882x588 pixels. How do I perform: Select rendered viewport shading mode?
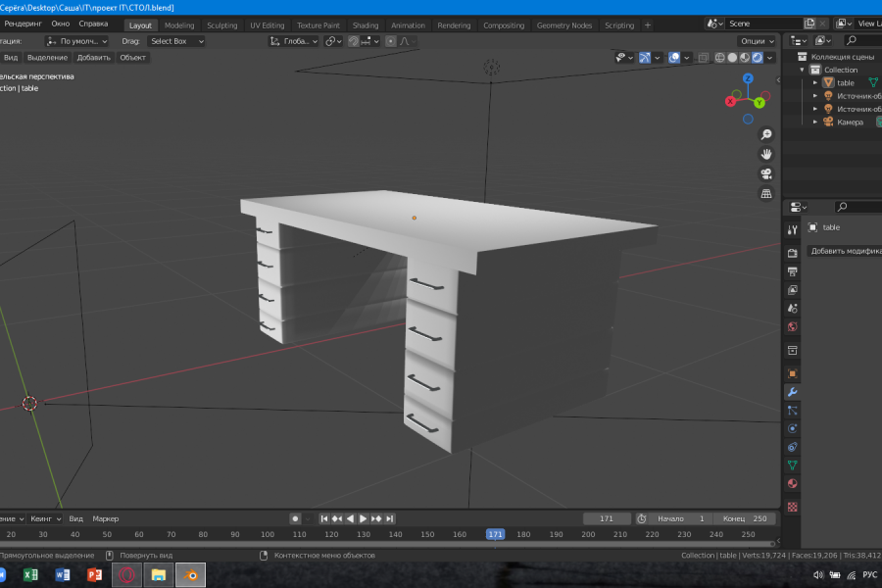[758, 58]
